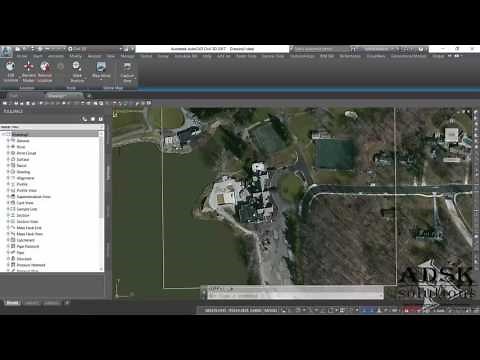The height and width of the screenshot is (360, 480).
Task: Click the tree scrollbar down arrow
Action: point(101,269)
